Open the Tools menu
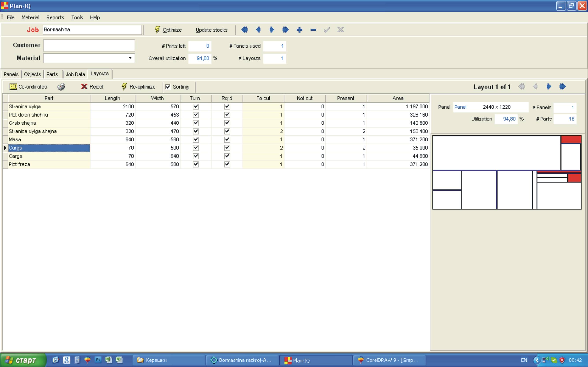Screen dimensions: 588x367 point(77,17)
